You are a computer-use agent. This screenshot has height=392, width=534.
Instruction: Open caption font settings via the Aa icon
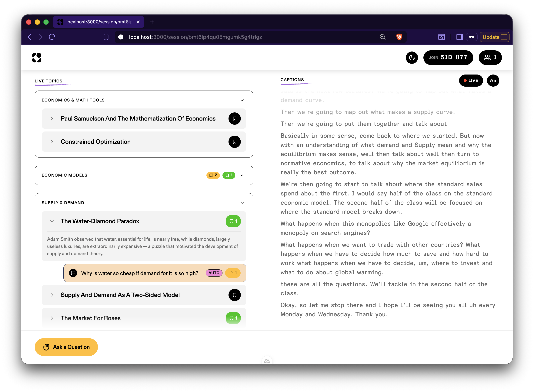point(493,80)
